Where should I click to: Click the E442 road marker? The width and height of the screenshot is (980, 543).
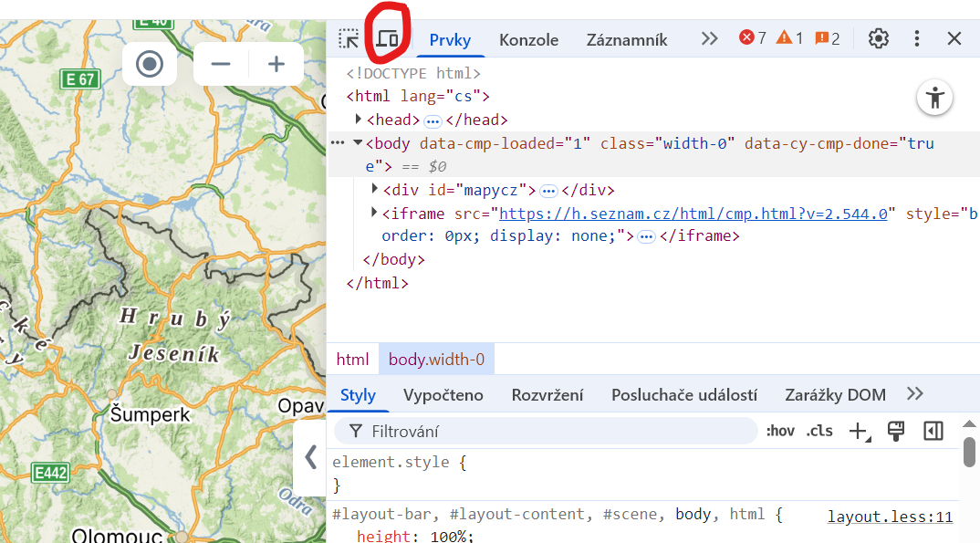[x=50, y=473]
